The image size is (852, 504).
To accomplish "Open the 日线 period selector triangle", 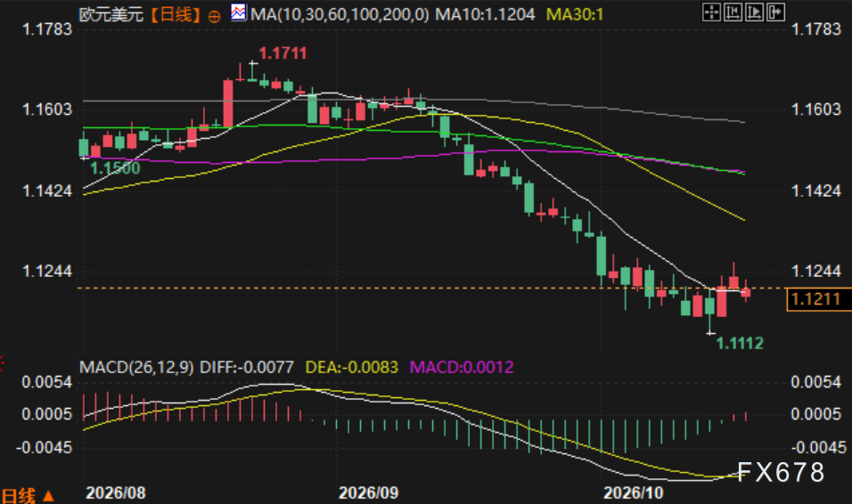I will (x=48, y=495).
